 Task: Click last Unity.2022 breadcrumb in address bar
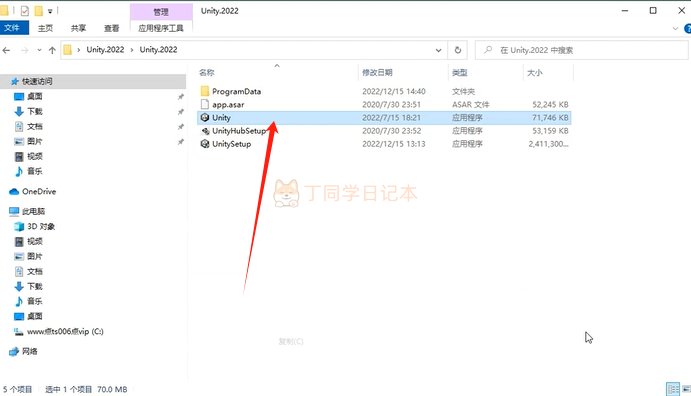coord(159,50)
